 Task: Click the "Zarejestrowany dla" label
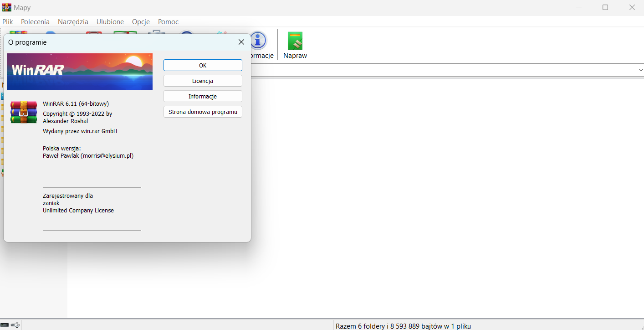coord(68,196)
